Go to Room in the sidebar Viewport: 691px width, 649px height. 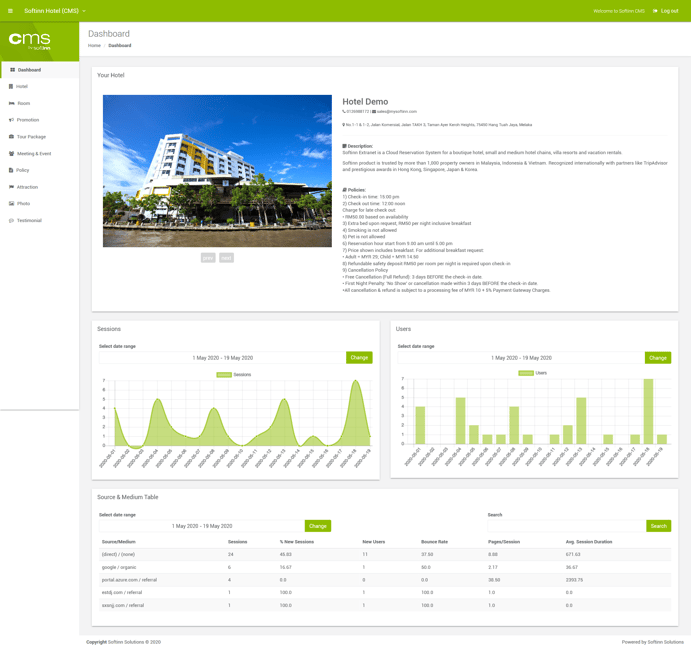tap(23, 103)
